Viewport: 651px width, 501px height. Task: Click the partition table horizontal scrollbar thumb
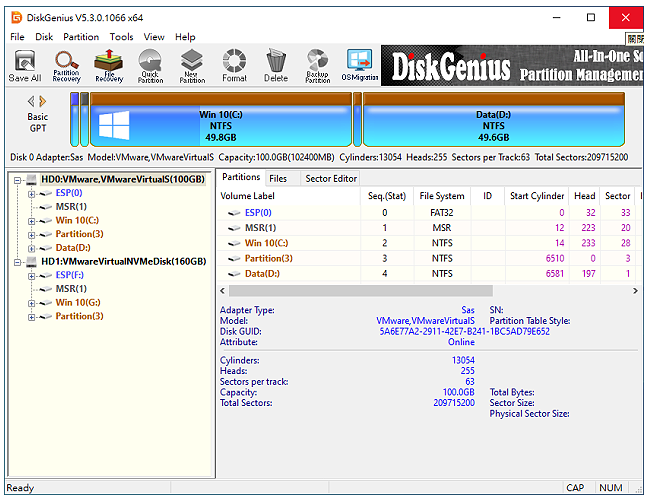(x=361, y=291)
